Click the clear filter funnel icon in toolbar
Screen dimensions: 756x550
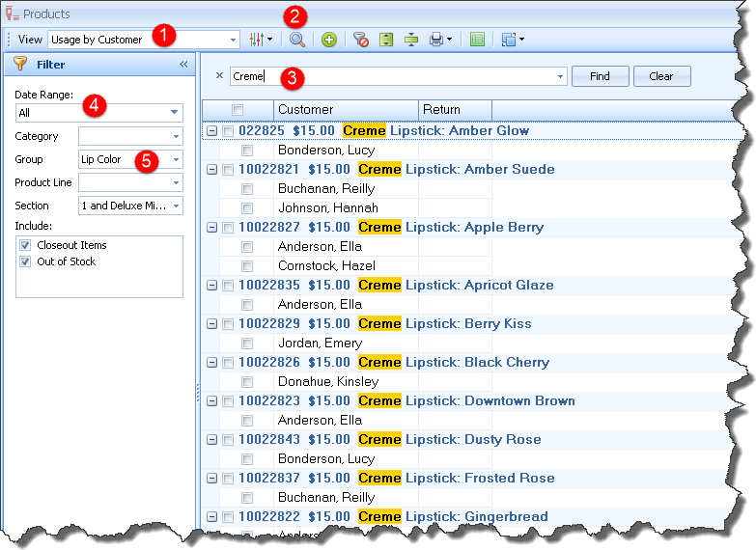360,40
